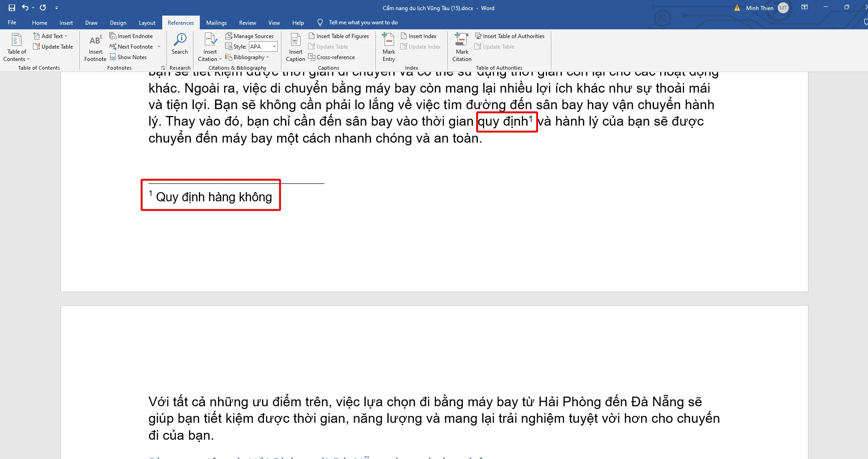
Task: Switch to the View tab
Action: click(x=274, y=23)
